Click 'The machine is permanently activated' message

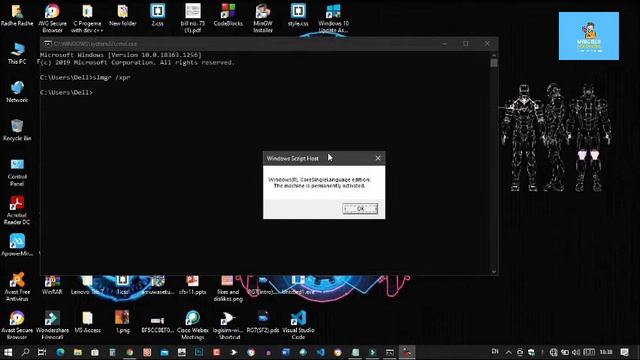tap(319, 186)
